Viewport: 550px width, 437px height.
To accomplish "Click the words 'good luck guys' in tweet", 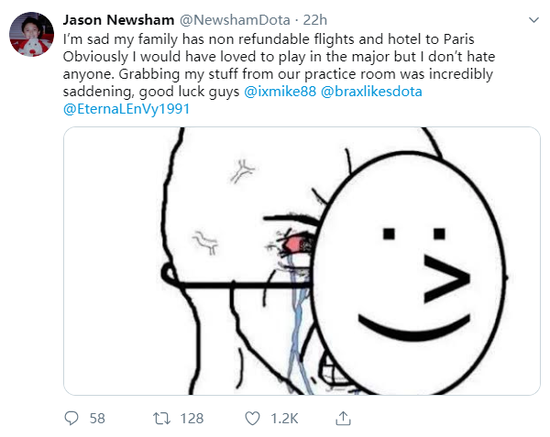I will (189, 92).
